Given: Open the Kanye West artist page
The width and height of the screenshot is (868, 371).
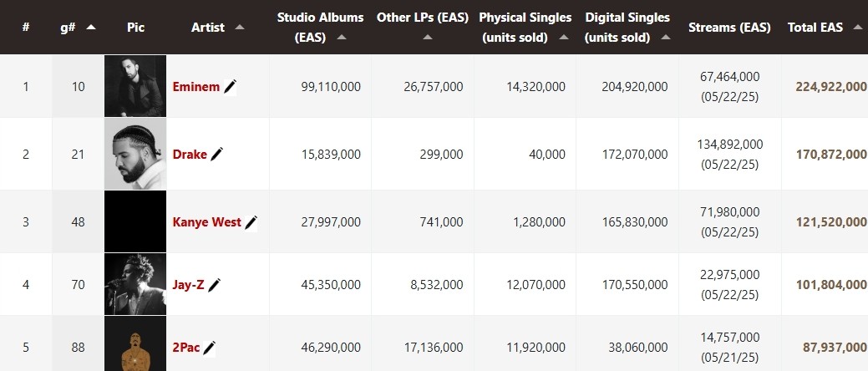Looking at the screenshot, I should [206, 222].
